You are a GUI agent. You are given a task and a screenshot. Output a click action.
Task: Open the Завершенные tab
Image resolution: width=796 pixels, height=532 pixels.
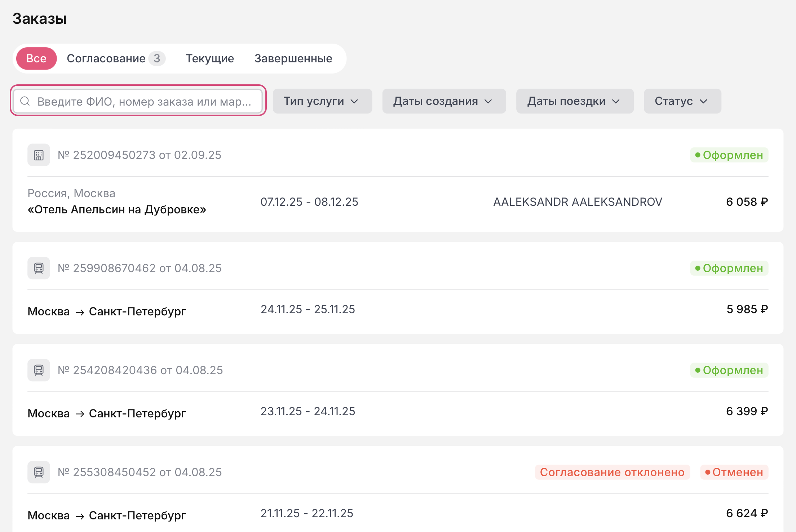pos(293,58)
